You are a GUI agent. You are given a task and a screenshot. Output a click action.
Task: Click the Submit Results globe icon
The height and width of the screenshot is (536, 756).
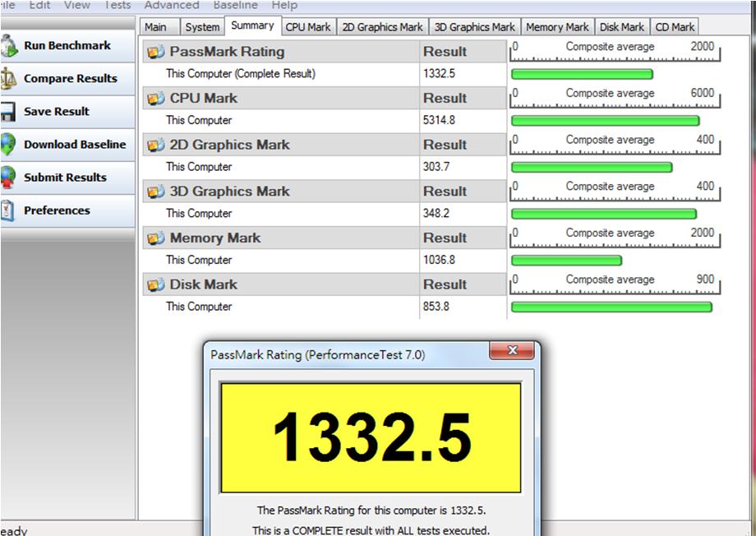tap(7, 177)
